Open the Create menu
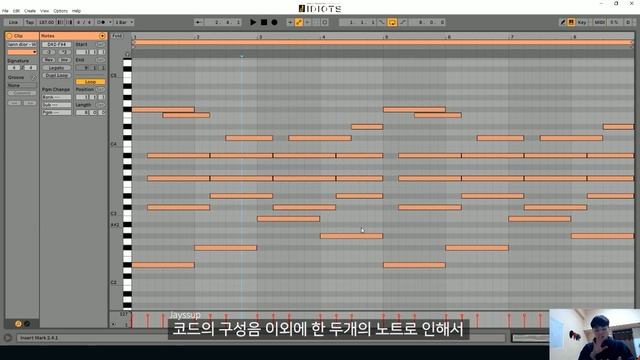This screenshot has width=640, height=360. [30, 11]
